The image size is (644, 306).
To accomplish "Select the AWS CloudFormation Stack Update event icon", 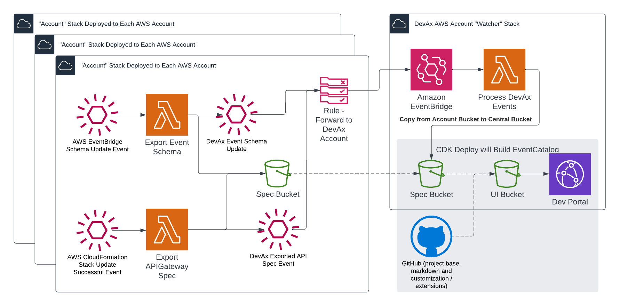I will (97, 230).
